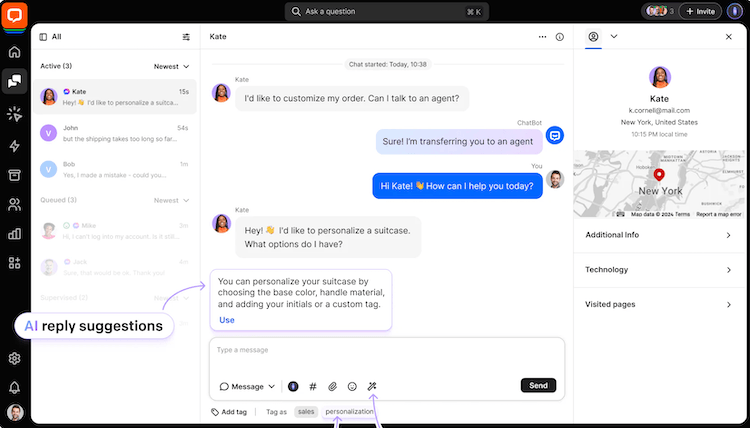Expand the Technology section

[x=659, y=270]
